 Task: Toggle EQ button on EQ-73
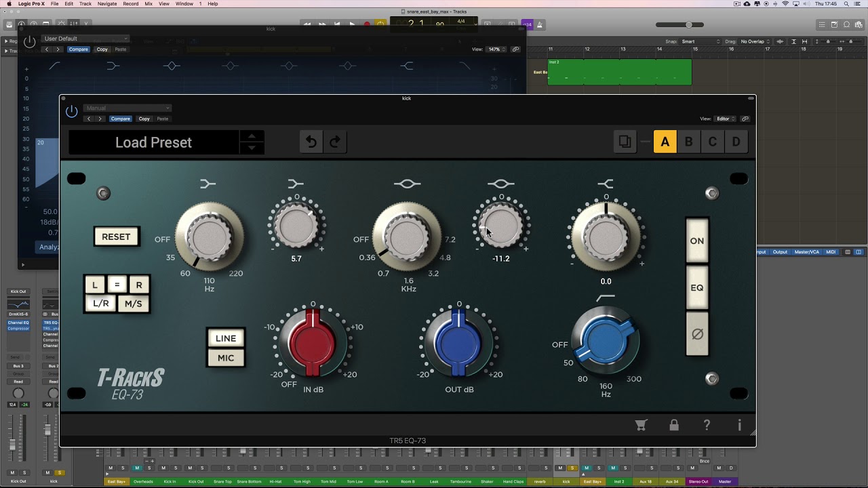point(697,287)
